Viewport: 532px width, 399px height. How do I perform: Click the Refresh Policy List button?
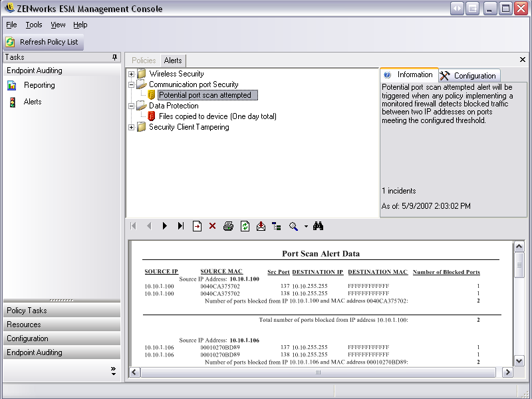pos(43,42)
